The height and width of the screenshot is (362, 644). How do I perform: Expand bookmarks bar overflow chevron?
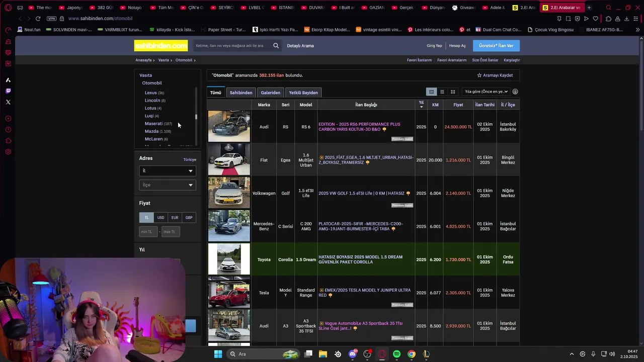click(637, 30)
